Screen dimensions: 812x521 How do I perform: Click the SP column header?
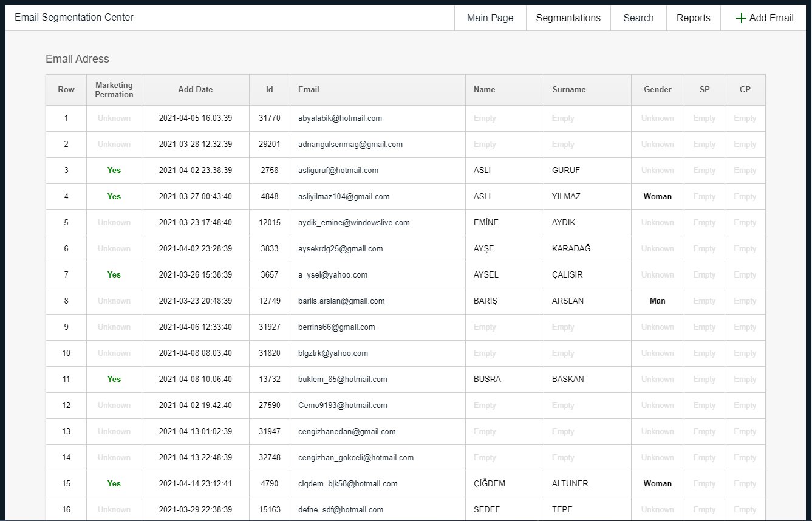point(705,90)
